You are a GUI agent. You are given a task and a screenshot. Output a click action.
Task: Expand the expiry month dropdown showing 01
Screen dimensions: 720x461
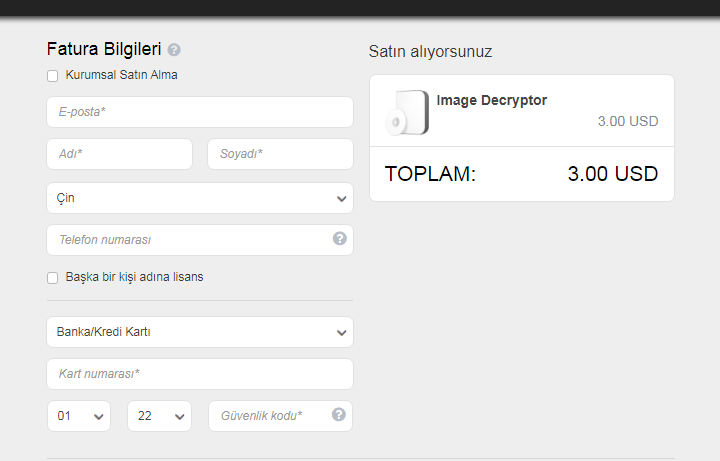(x=79, y=416)
